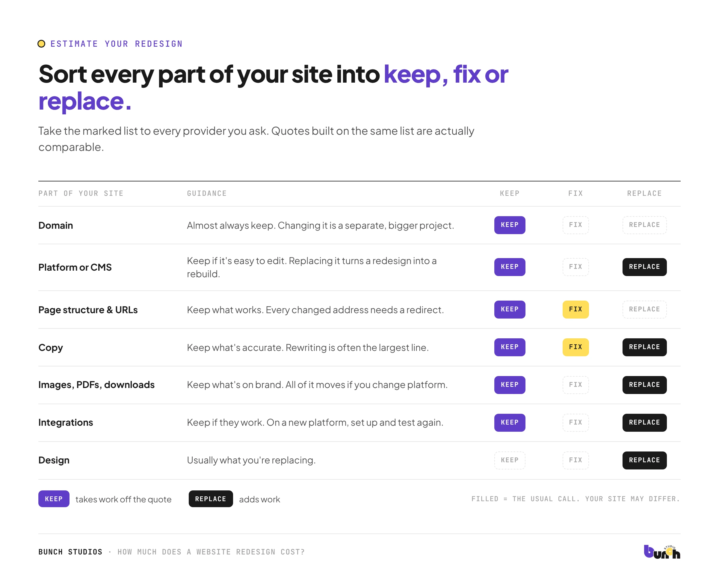Click the GUIDANCE column header
719x588 pixels.
click(206, 193)
